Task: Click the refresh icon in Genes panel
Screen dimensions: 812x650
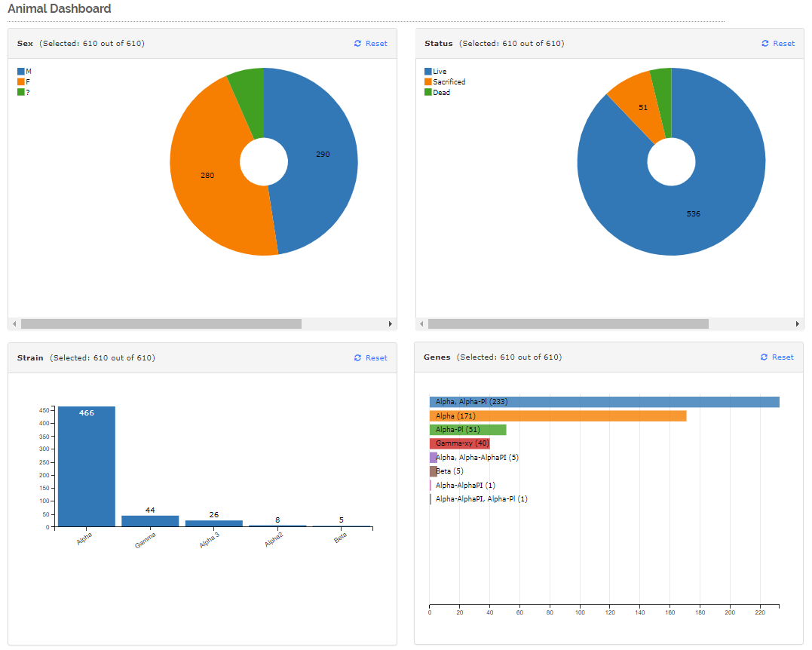Action: click(765, 357)
